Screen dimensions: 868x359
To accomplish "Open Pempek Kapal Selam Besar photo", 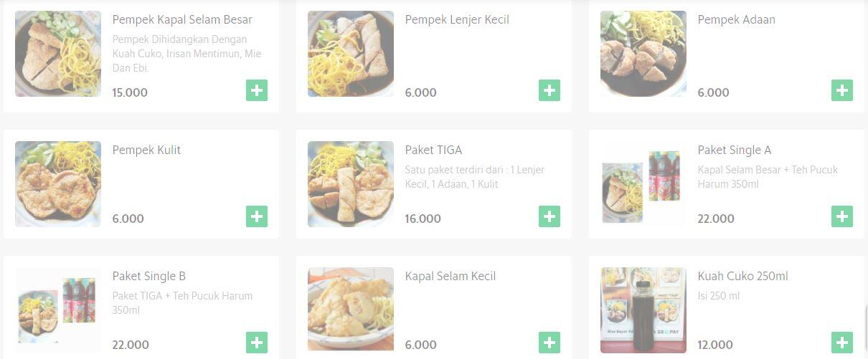I will click(x=58, y=54).
